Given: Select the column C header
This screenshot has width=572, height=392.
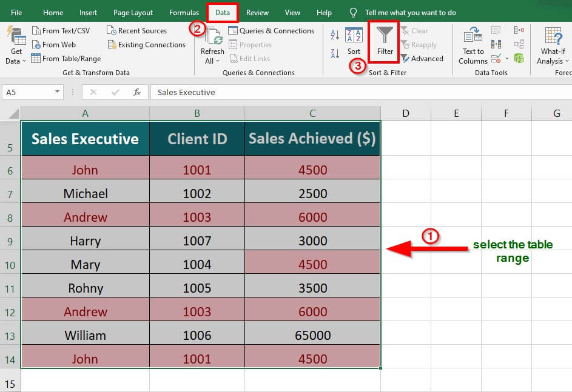Looking at the screenshot, I should click(x=312, y=113).
